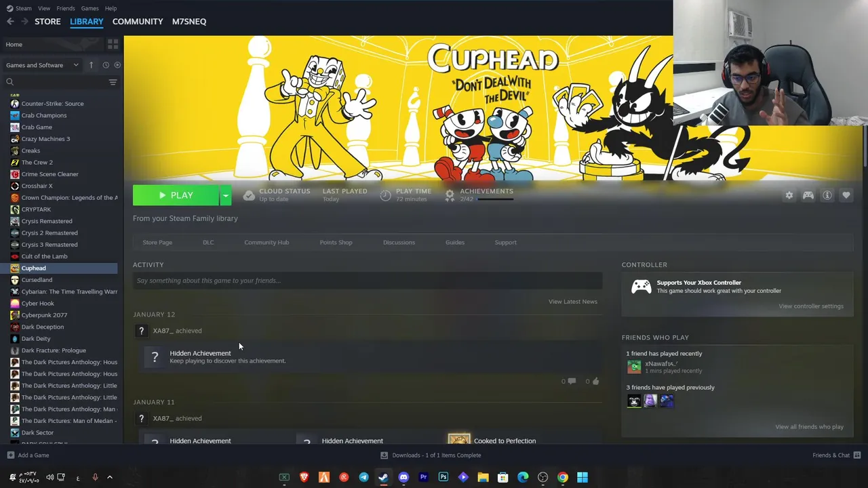Click the cloud status icon
The height and width of the screenshot is (488, 868).
point(249,195)
